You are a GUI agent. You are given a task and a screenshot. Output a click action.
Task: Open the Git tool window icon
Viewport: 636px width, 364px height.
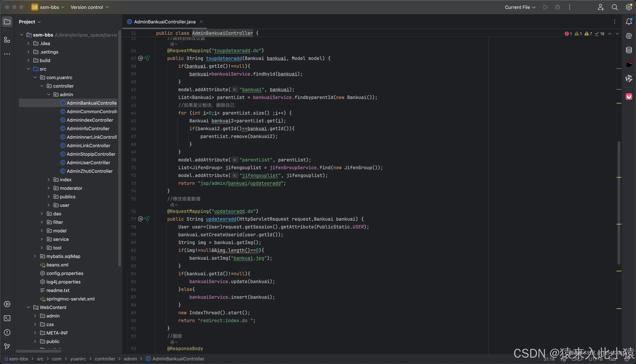(x=7, y=346)
